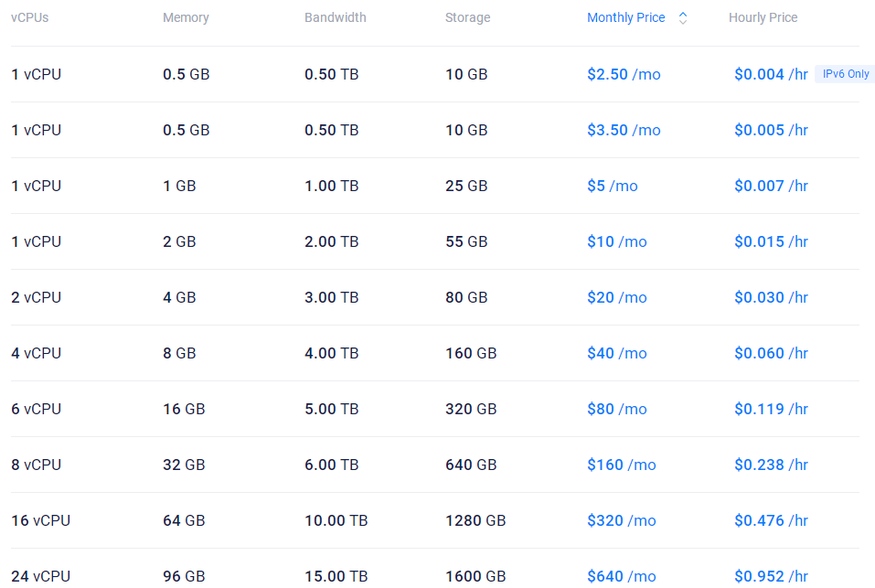Sort table by Monthly Price header
Screen dimensions: 875x588
point(626,17)
